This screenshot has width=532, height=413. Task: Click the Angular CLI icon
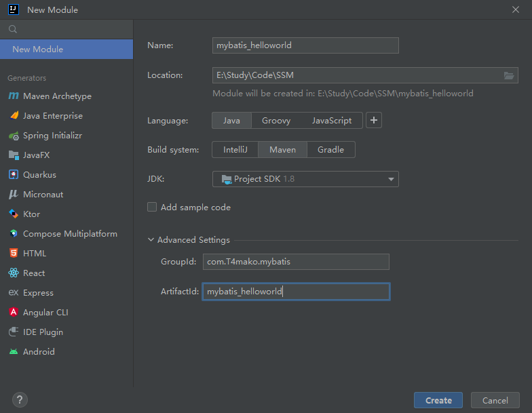click(14, 312)
